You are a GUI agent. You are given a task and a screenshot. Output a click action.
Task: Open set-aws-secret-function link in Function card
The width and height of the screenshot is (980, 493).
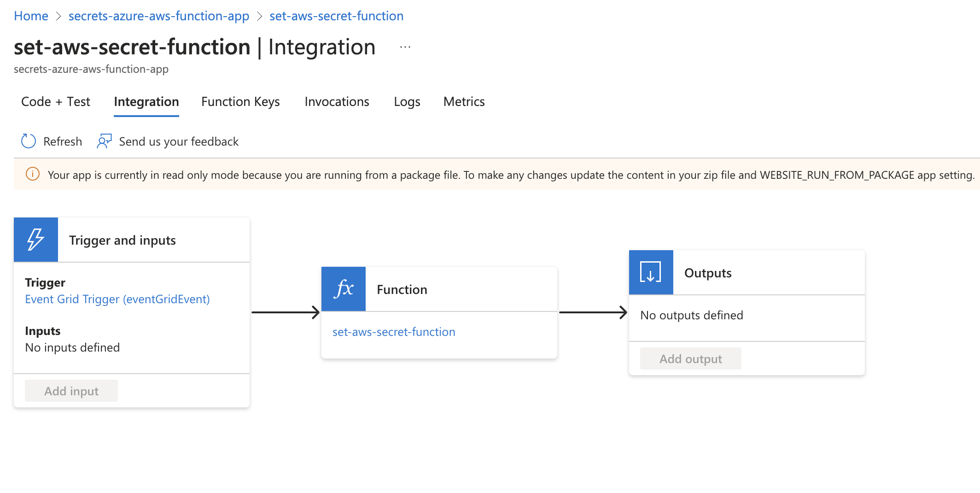[x=394, y=332]
